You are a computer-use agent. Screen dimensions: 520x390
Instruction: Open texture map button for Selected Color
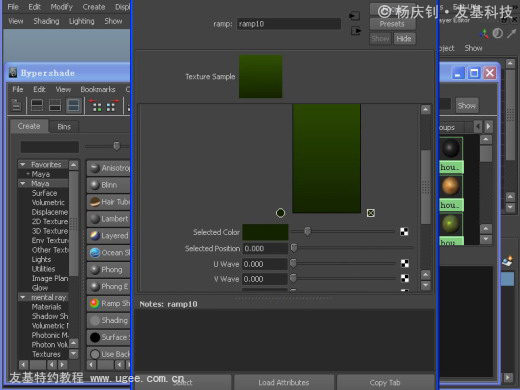point(404,231)
